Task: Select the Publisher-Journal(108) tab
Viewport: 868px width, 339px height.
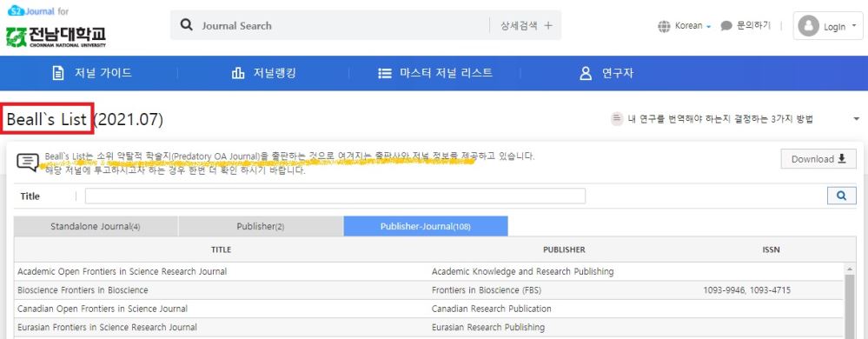Action: pos(426,226)
